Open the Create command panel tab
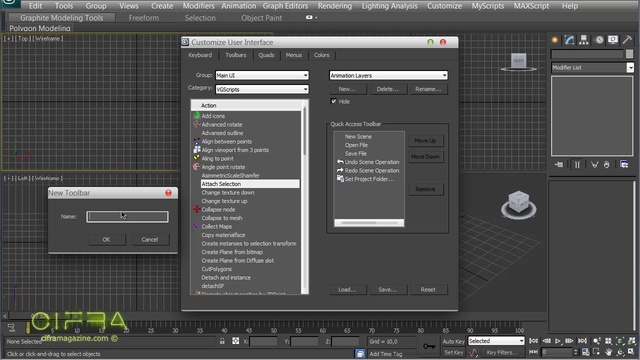This screenshot has height=360, width=640. pyautogui.click(x=555, y=40)
